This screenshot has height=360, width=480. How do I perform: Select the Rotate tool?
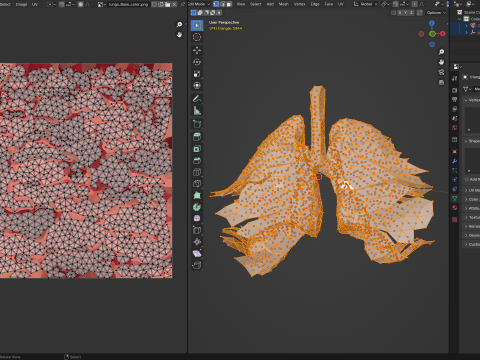click(197, 62)
